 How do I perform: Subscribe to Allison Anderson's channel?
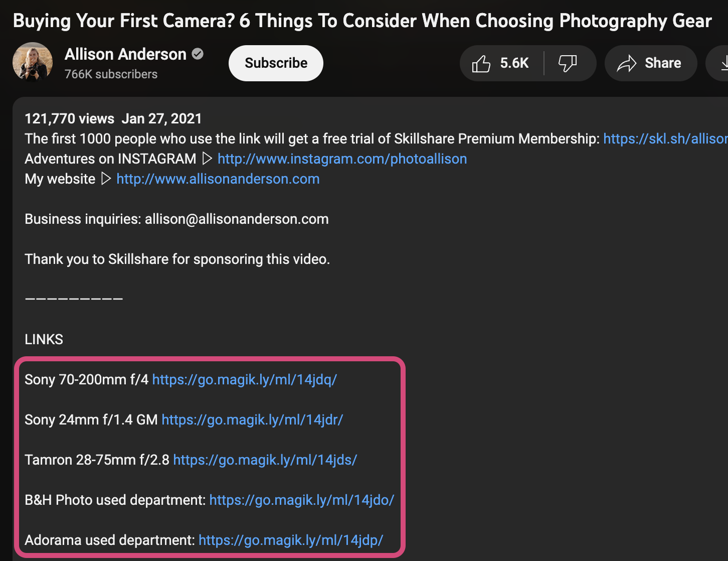(x=276, y=63)
